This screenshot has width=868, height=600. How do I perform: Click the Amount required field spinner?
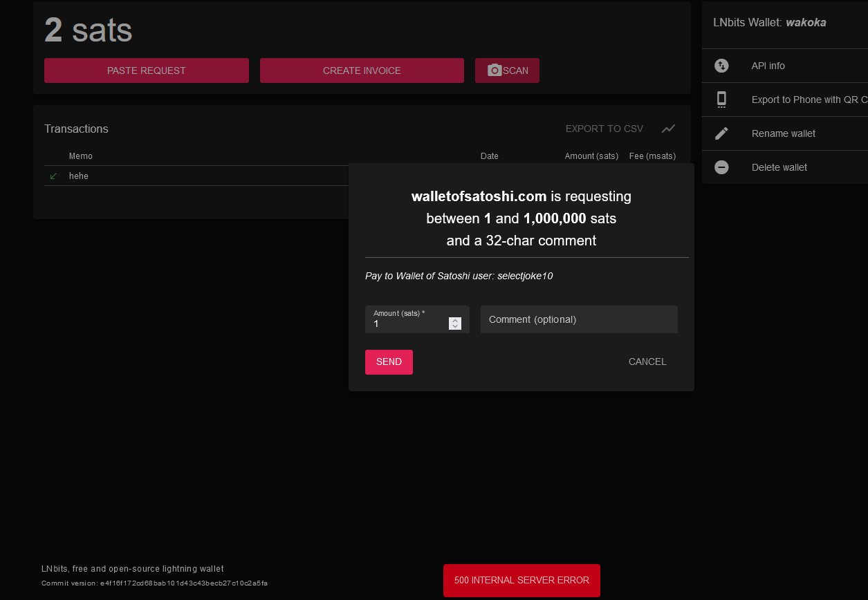coord(455,323)
